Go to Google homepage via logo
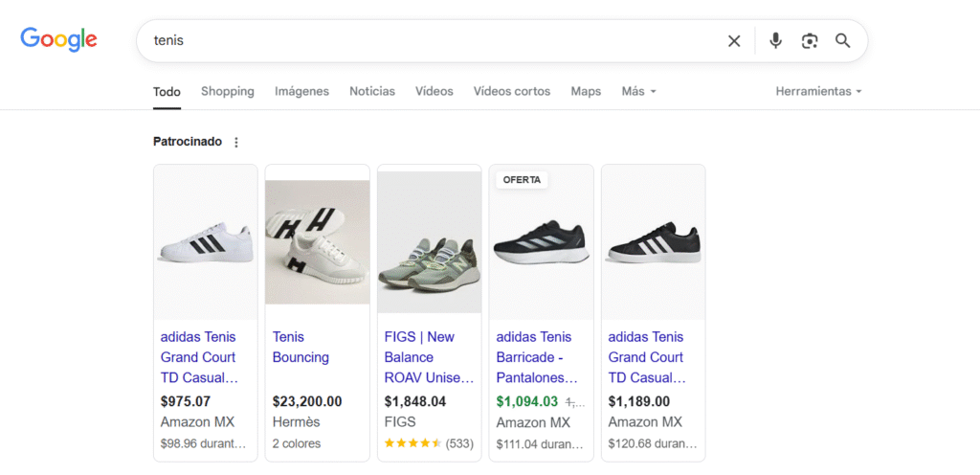The height and width of the screenshot is (475, 980). click(58, 39)
